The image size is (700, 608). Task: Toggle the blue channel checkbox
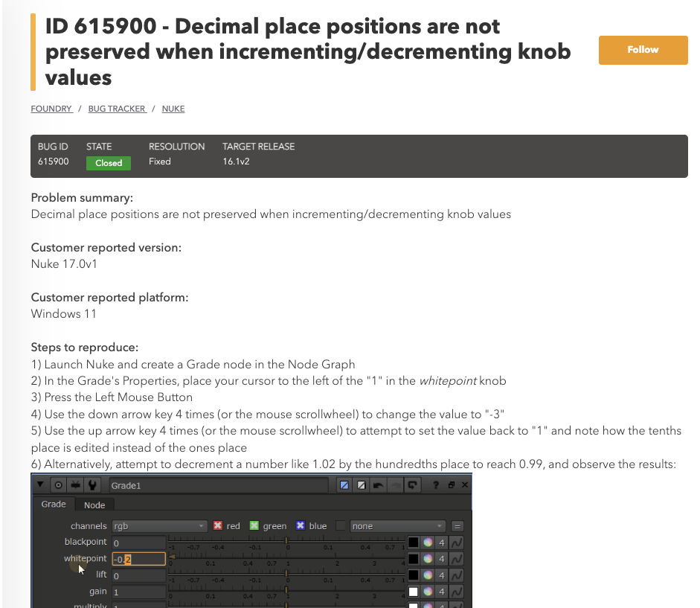pos(301,525)
